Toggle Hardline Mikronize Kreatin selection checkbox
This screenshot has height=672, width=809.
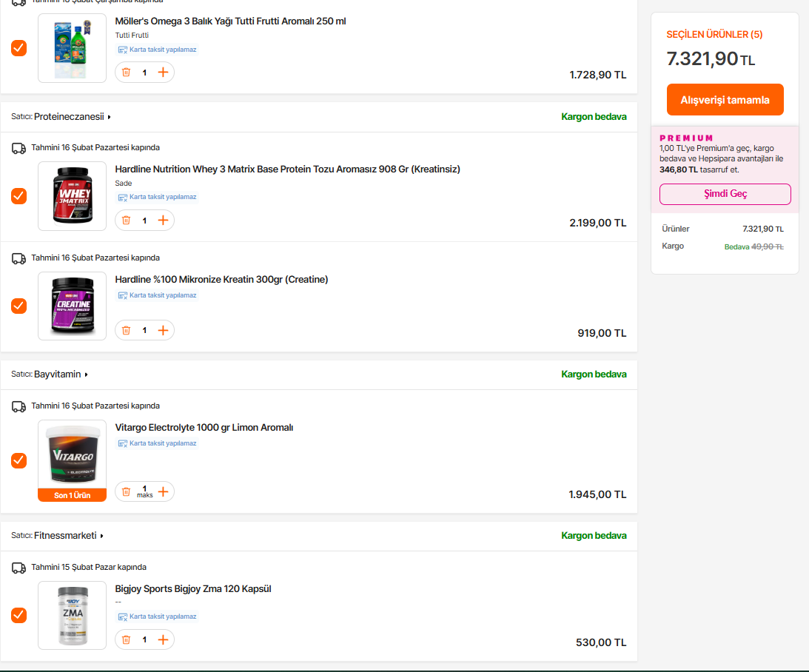[x=19, y=306]
